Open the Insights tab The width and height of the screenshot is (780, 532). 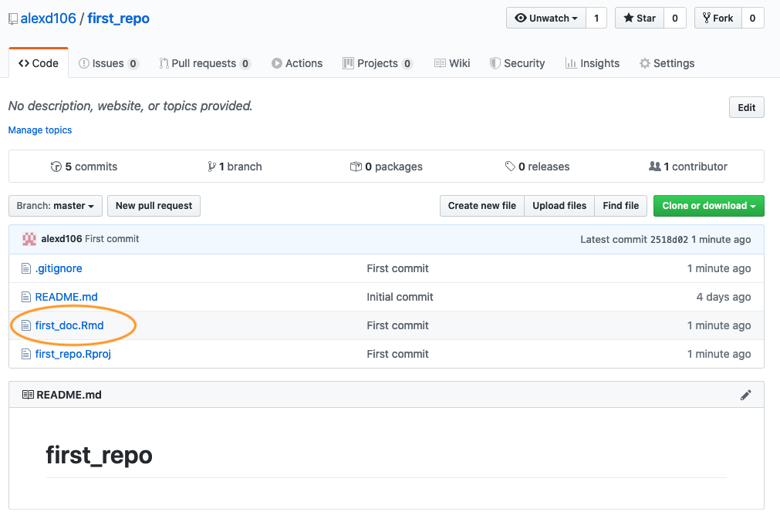tap(592, 63)
